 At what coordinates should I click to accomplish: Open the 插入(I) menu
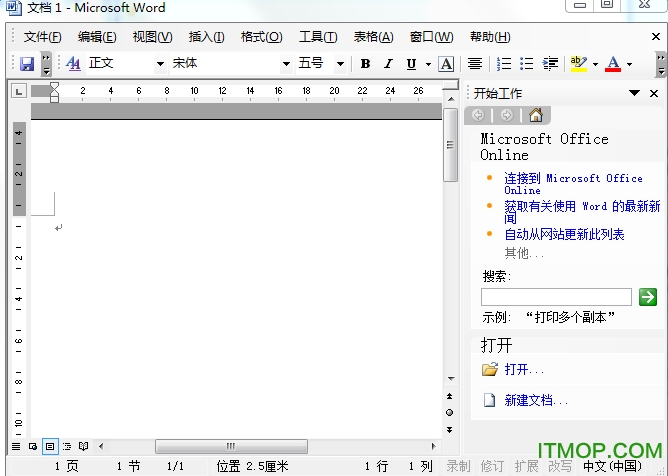207,37
